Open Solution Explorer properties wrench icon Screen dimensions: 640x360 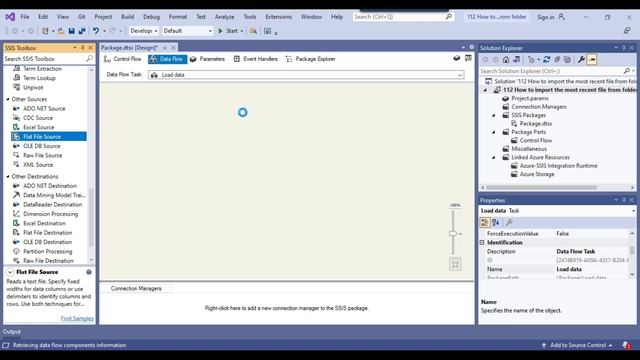pos(581,60)
